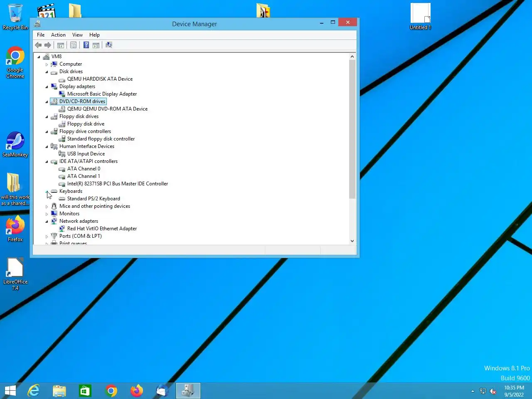Screen dimensions: 532x399
Task: Click the Device Manager title bar icon
Action: (37, 24)
